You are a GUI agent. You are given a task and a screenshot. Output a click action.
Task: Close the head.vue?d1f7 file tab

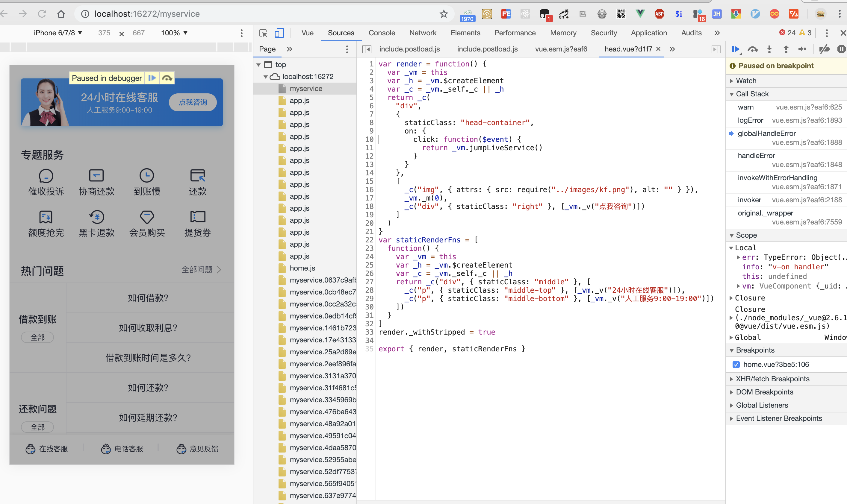[658, 49]
